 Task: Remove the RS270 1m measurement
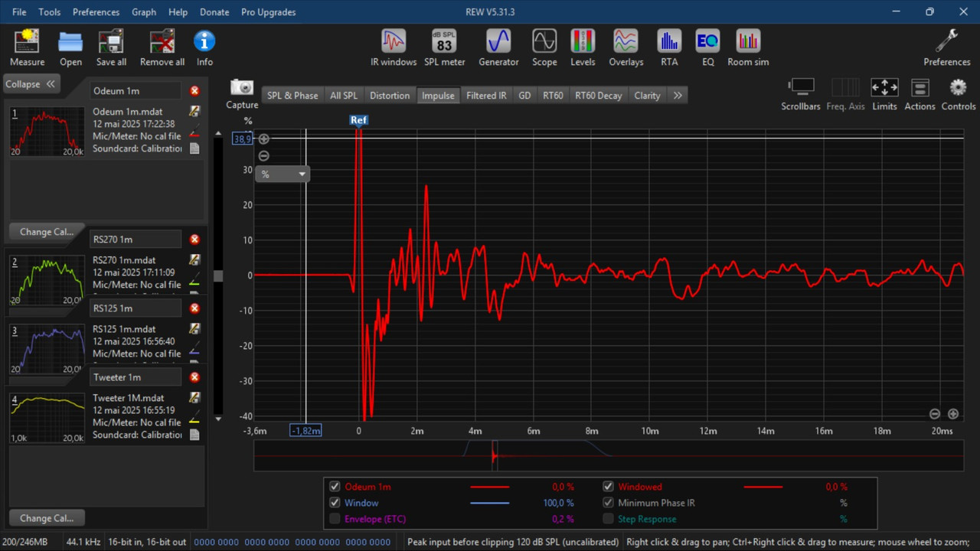pos(194,240)
